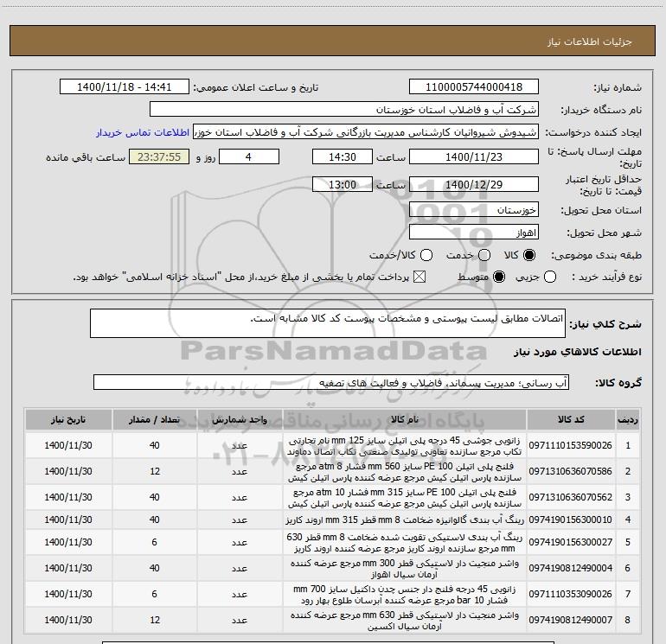Click item name رینگ آب بندی گالوانیزه

tap(405, 520)
